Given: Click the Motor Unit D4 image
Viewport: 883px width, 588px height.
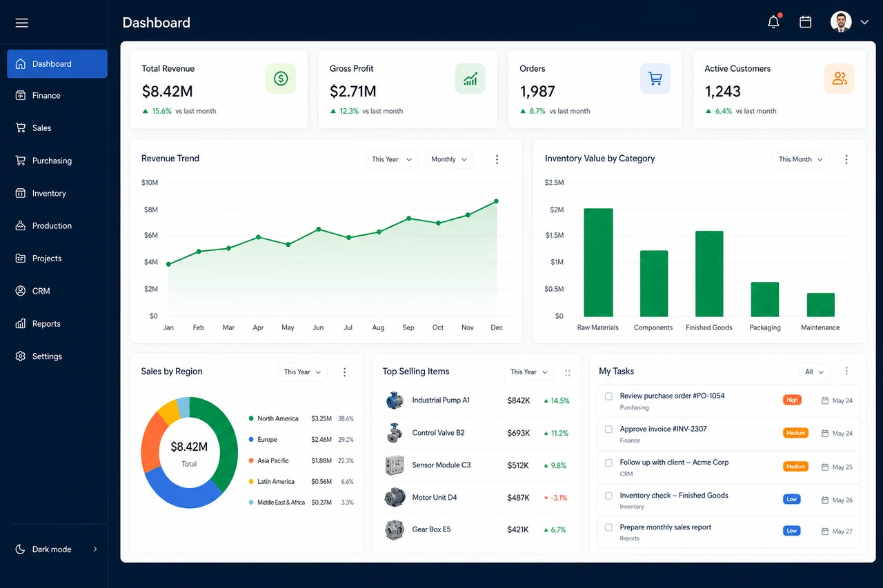Looking at the screenshot, I should tap(395, 498).
